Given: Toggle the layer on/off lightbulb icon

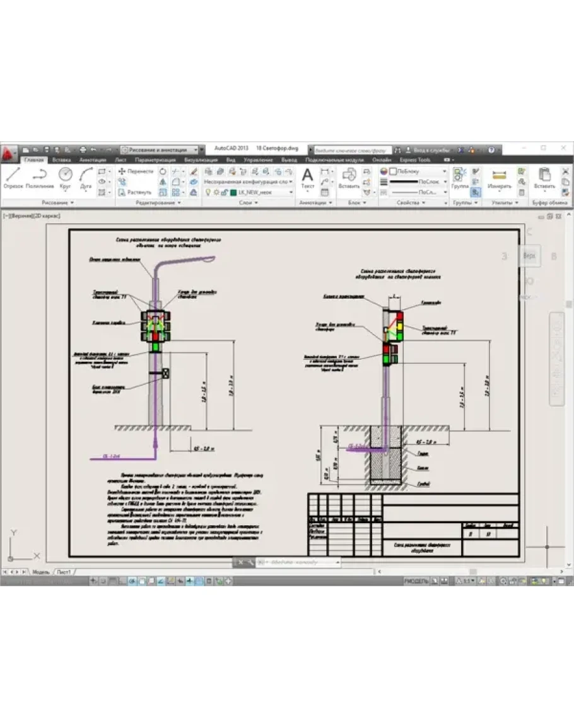Looking at the screenshot, I should (207, 192).
